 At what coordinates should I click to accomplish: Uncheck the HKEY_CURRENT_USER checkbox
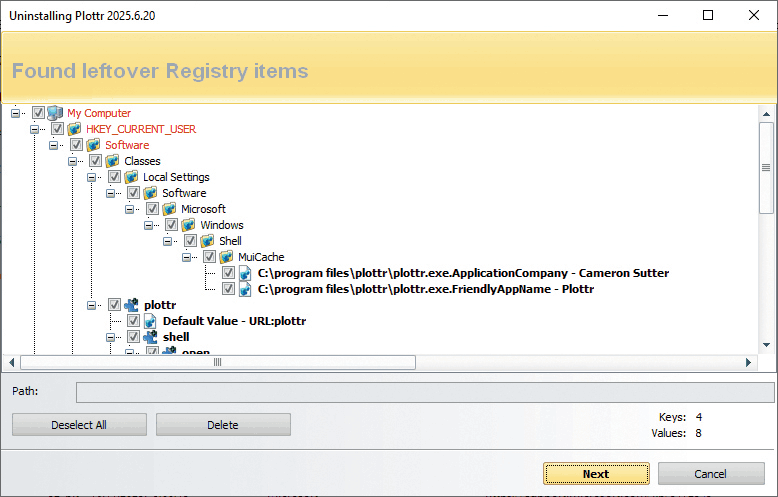point(57,129)
